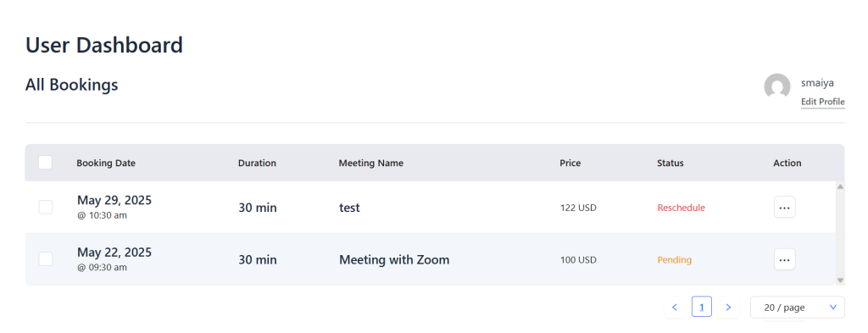Viewport: 868px width, 333px height.
Task: Go to the next page arrow
Action: [x=728, y=307]
